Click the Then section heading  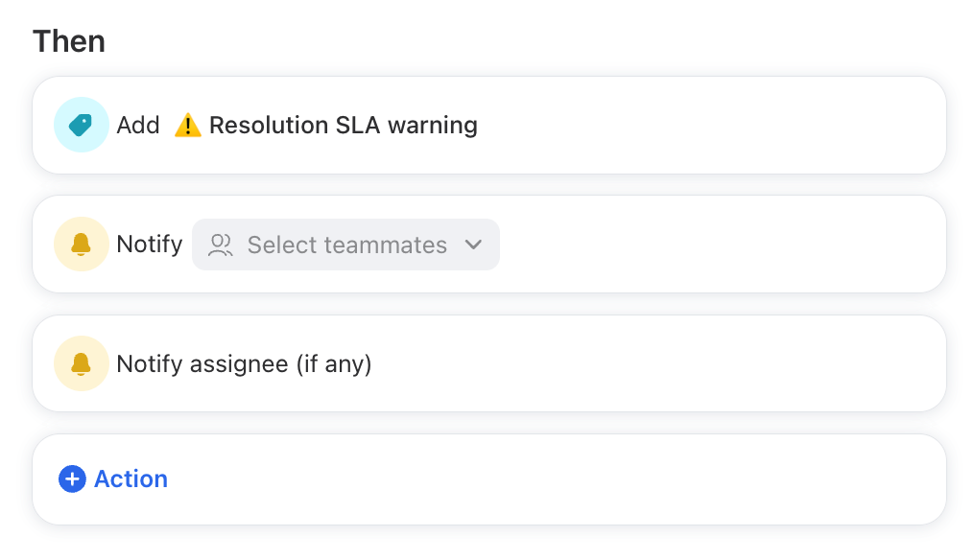(x=69, y=41)
